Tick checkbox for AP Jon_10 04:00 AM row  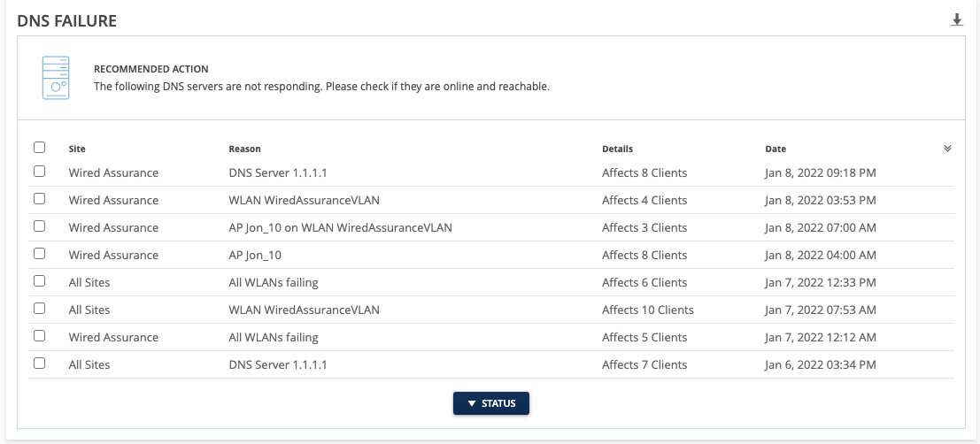click(40, 254)
